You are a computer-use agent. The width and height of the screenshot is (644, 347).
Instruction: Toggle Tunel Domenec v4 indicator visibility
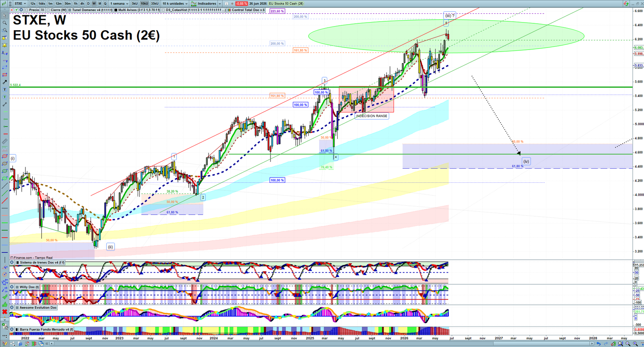(x=70, y=10)
